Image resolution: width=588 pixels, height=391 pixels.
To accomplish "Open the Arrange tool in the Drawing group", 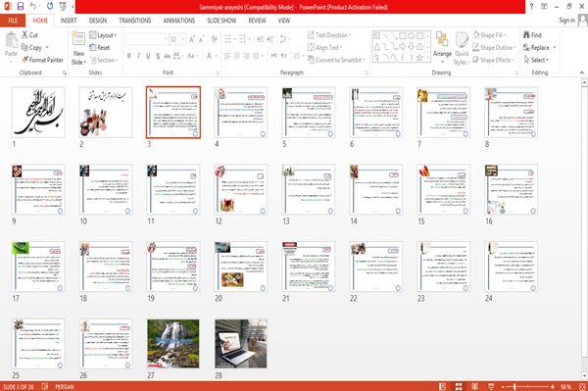I will point(442,48).
